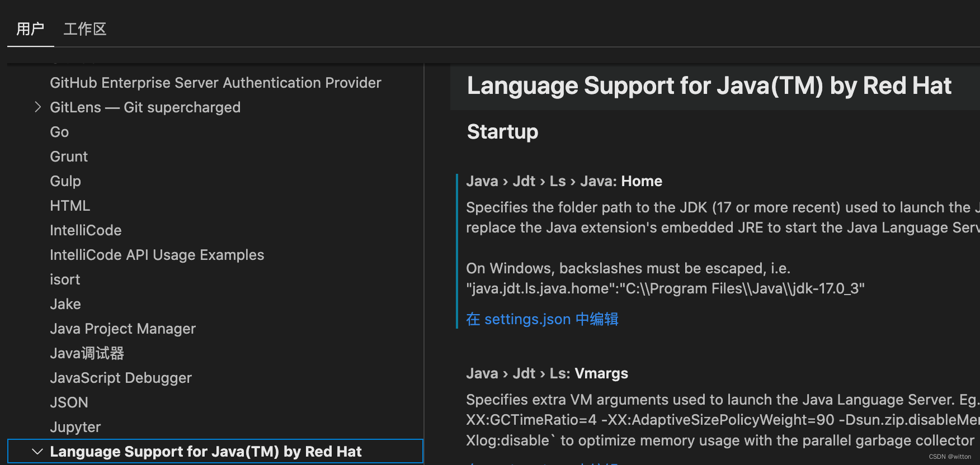The width and height of the screenshot is (980, 465).
Task: Collapse Language Support for Java chevron
Action: tap(37, 452)
